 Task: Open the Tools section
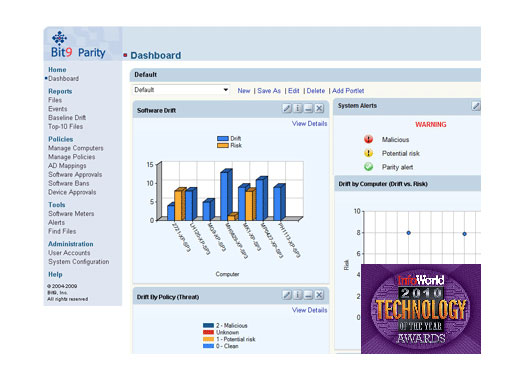(56, 205)
